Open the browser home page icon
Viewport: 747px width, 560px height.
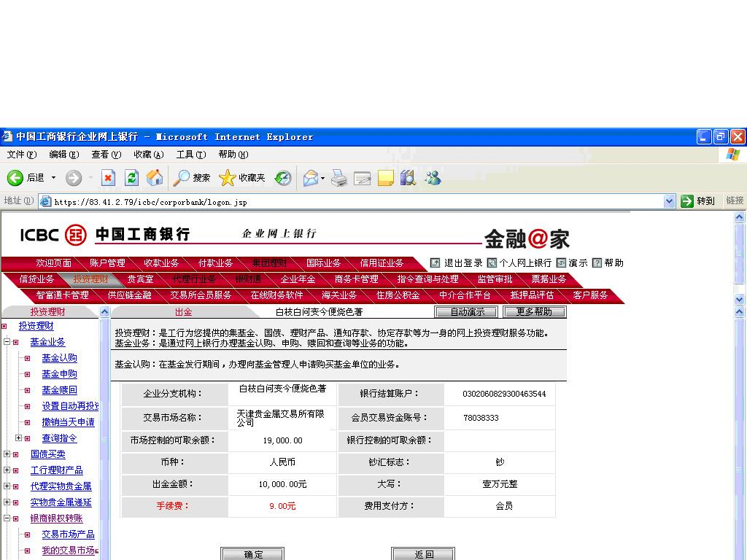point(155,178)
